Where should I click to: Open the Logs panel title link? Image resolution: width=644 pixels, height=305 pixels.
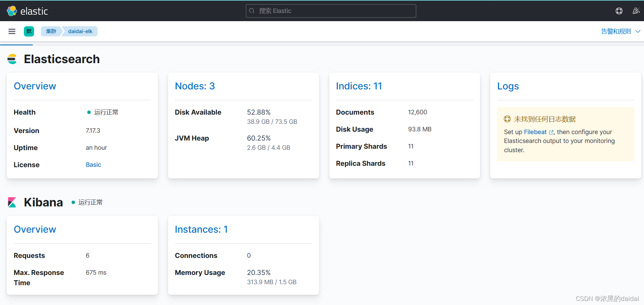pyautogui.click(x=508, y=86)
